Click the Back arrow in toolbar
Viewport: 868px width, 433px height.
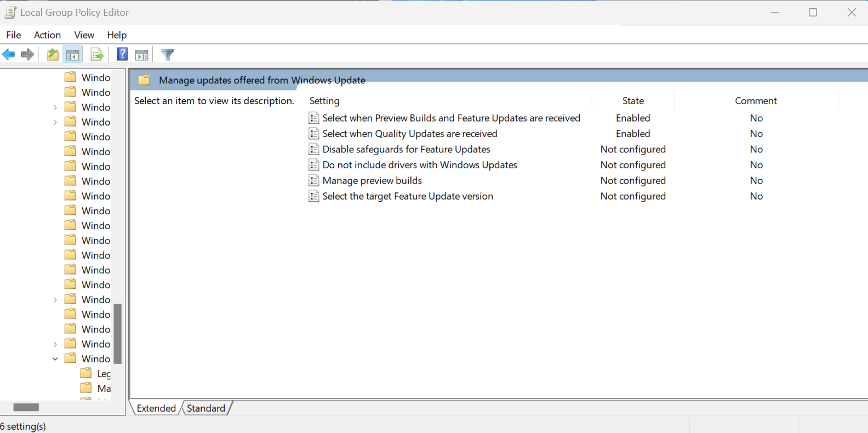point(9,55)
